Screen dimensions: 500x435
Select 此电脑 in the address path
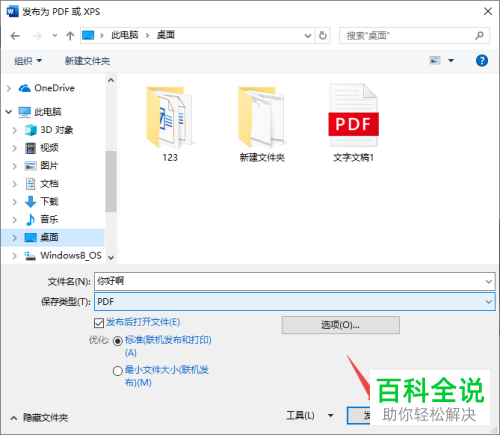(x=125, y=35)
